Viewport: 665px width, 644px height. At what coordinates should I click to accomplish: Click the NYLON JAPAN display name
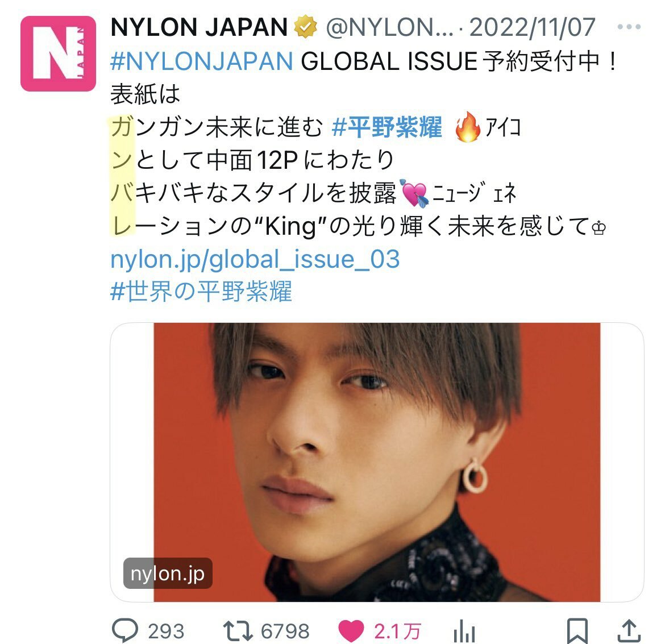[x=199, y=27]
